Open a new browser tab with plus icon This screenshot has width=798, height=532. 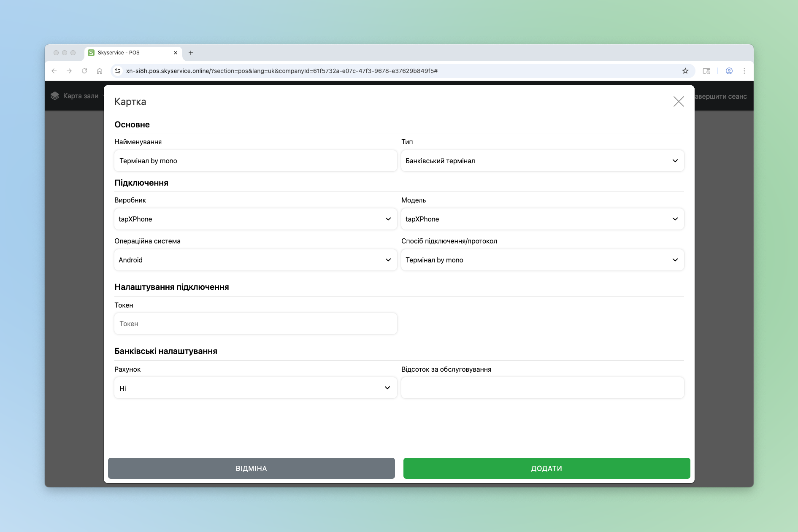point(191,53)
